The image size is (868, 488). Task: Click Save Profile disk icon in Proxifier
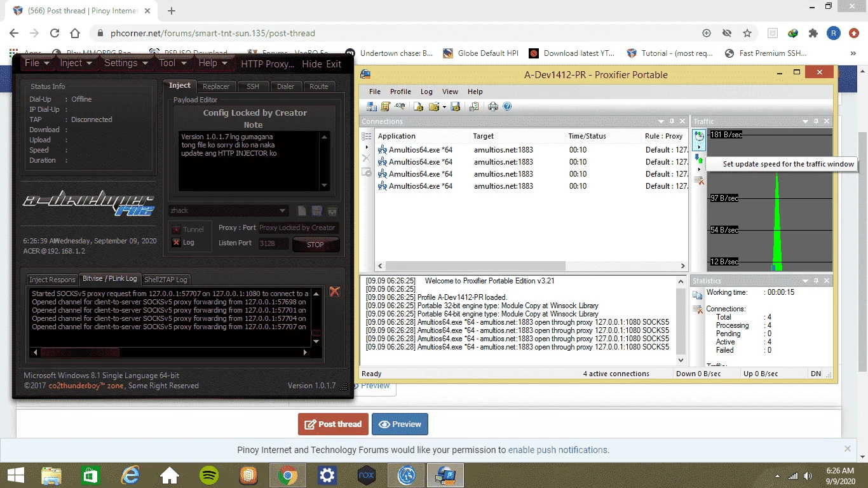[x=455, y=107]
